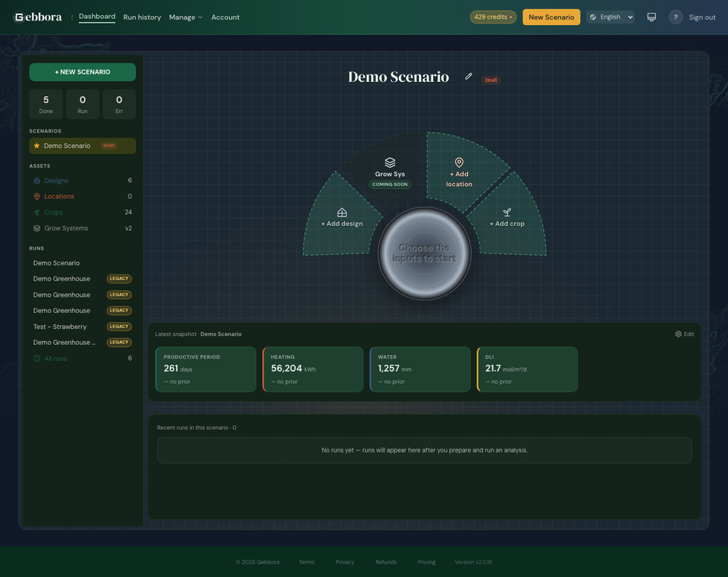728x577 pixels.
Task: Click the yellow New Scenario button
Action: [551, 17]
